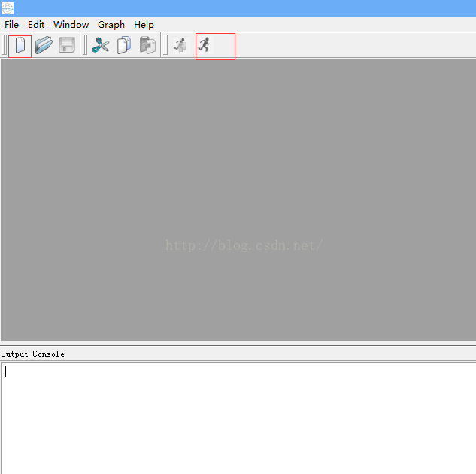Open the Window menu
Viewport: 476px width, 474px height.
pos(71,25)
